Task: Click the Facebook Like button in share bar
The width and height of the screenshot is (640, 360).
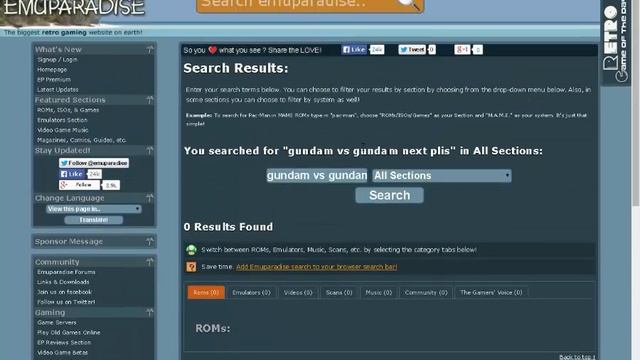Action: click(354, 50)
